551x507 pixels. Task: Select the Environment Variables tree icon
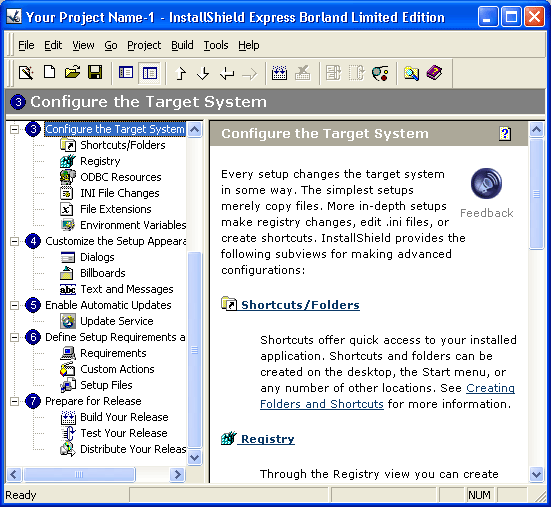[x=67, y=225]
